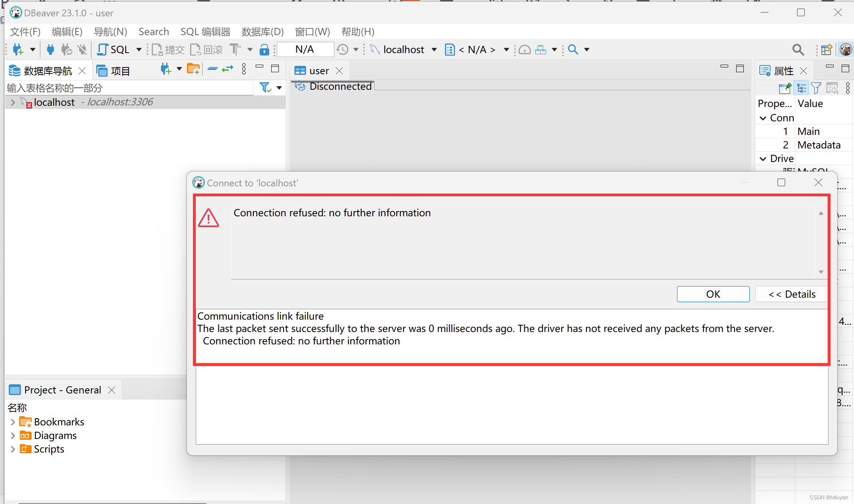Toggle Link with Editor arrows icon
This screenshot has height=504, width=854.
tap(228, 69)
